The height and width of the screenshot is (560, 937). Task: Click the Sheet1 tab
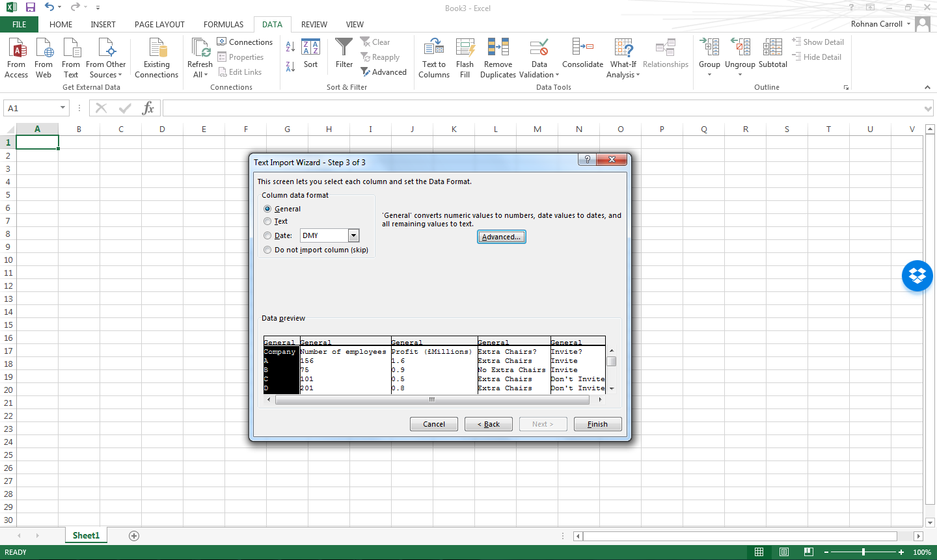click(x=86, y=535)
